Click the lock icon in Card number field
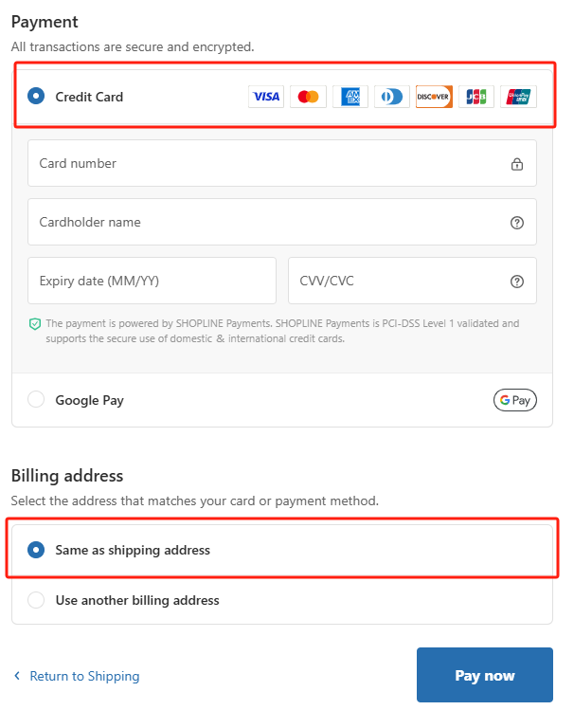Viewport: 574px width, 728px height. pos(517,164)
